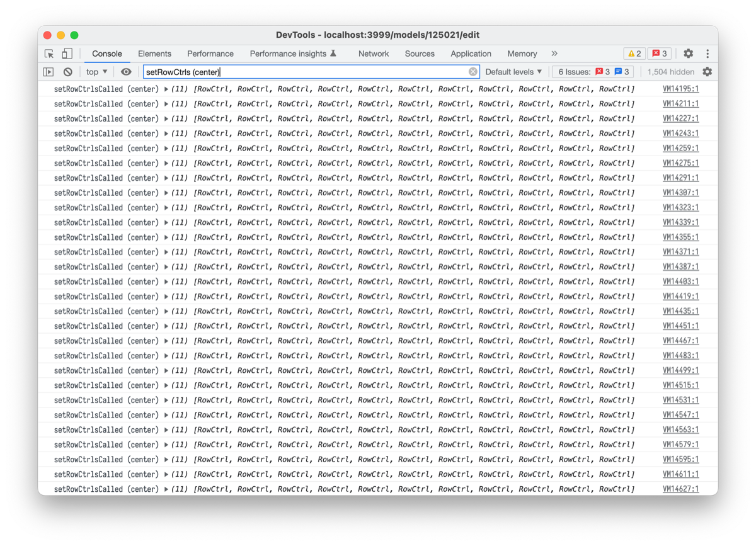Open source link VM14435:1
Screen dimensions: 756x546
point(680,311)
